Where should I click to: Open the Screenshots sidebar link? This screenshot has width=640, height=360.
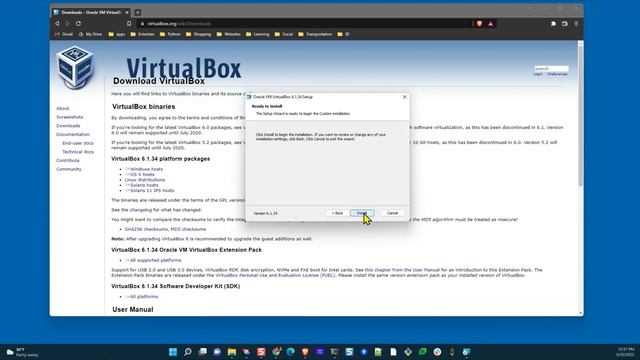[69, 117]
